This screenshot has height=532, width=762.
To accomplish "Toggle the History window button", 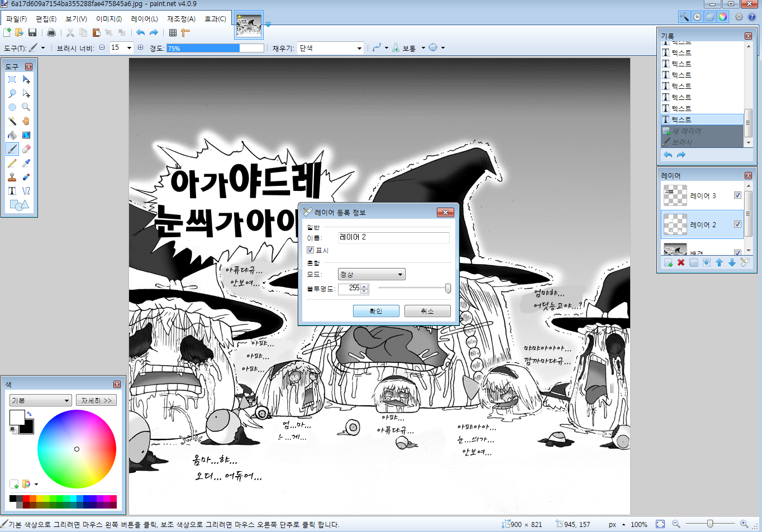I will tap(697, 17).
